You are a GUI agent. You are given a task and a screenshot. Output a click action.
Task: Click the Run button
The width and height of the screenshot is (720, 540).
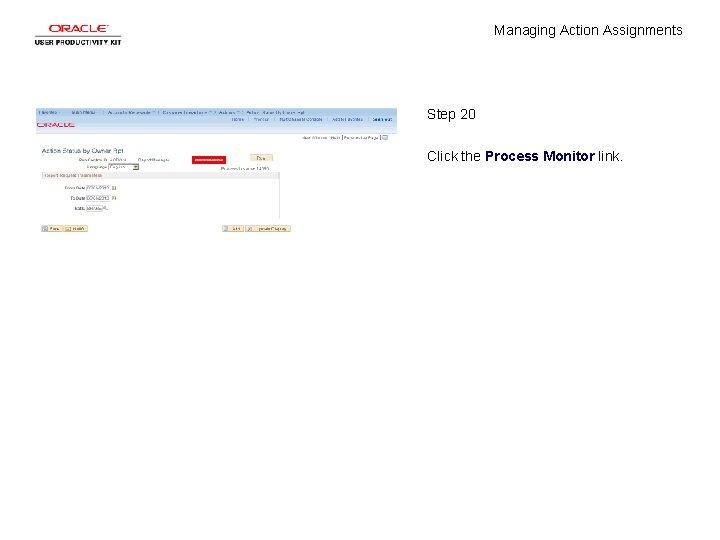(x=261, y=158)
